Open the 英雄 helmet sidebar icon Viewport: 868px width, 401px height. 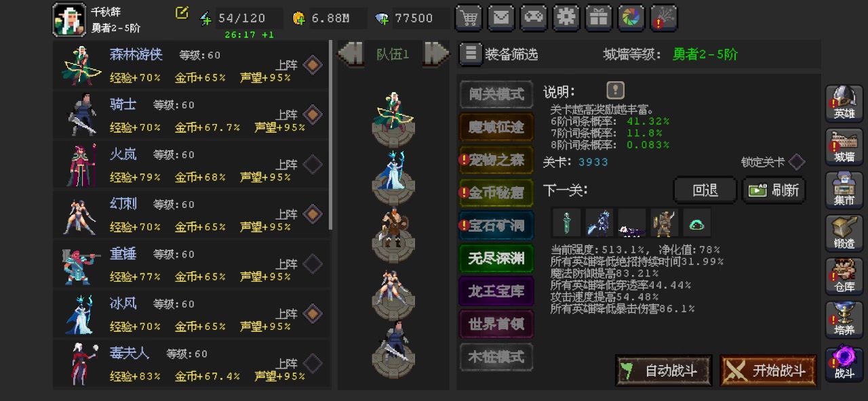click(x=844, y=104)
